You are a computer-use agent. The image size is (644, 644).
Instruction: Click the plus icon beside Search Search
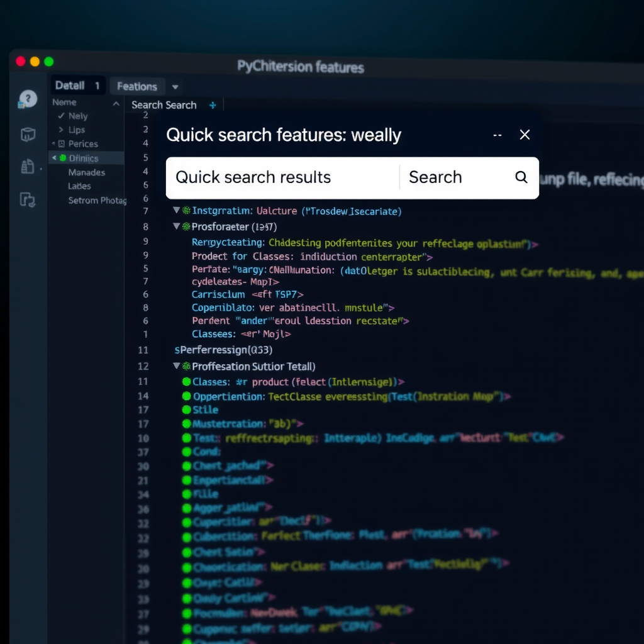pyautogui.click(x=213, y=105)
